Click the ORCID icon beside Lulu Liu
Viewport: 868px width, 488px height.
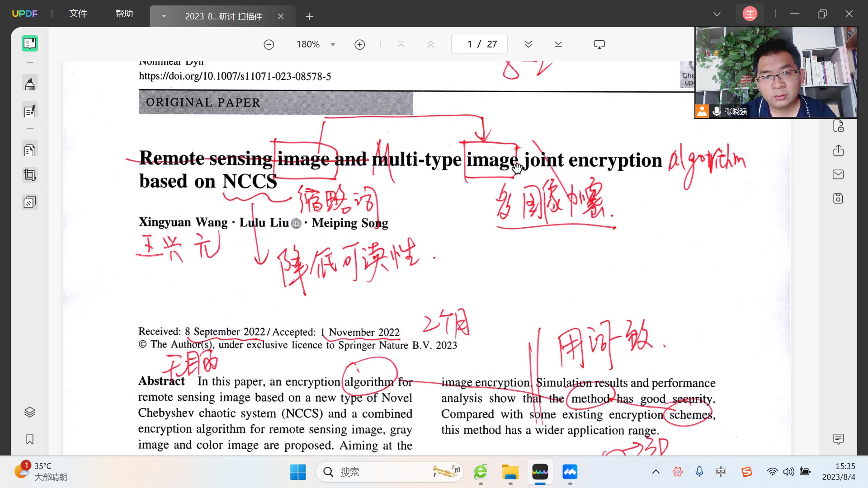(x=296, y=224)
